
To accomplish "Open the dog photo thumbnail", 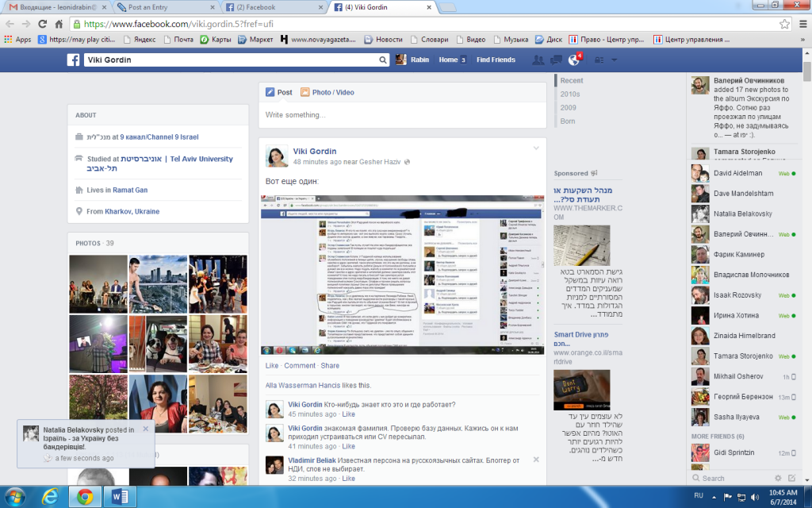I will click(158, 344).
